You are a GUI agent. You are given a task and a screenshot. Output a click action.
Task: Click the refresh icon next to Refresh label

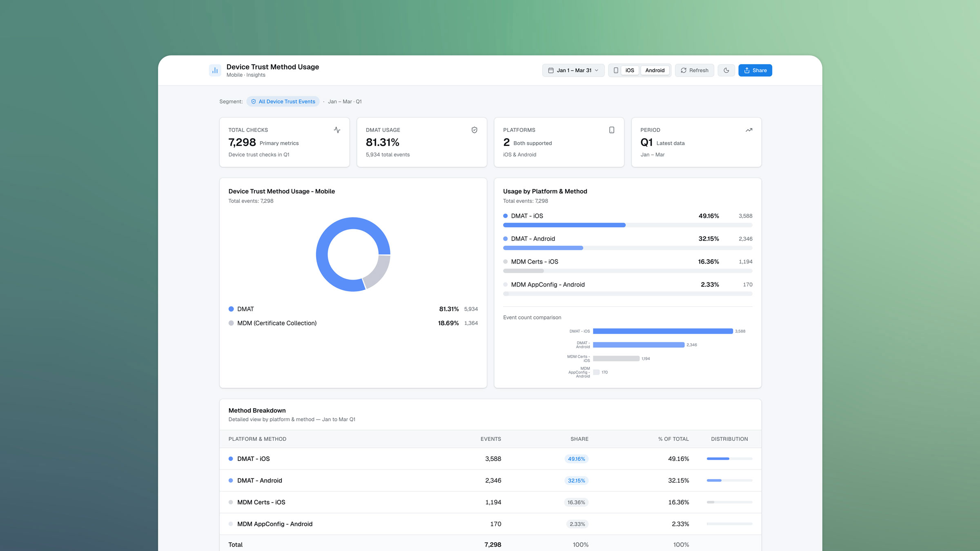(683, 70)
